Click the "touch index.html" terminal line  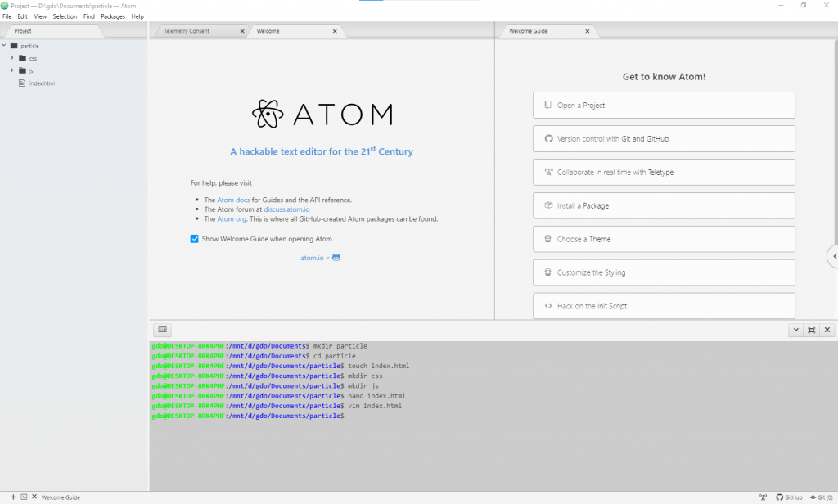(x=281, y=366)
